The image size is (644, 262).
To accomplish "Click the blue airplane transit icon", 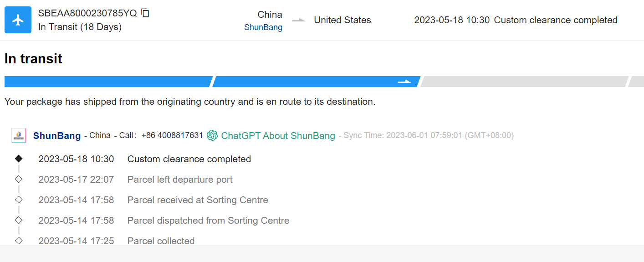I will [x=18, y=20].
